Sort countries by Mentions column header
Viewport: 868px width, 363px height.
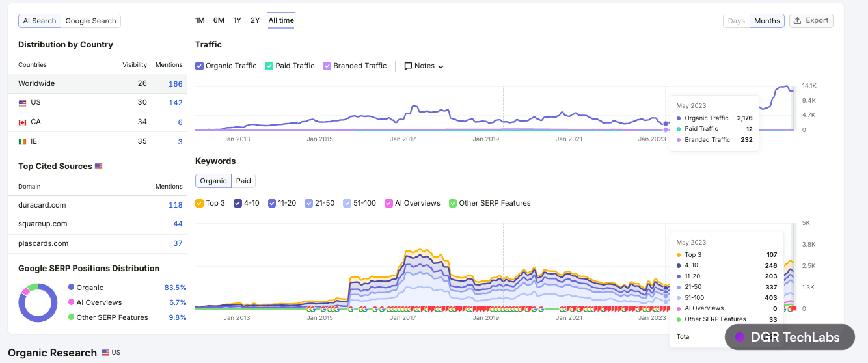pyautogui.click(x=169, y=65)
